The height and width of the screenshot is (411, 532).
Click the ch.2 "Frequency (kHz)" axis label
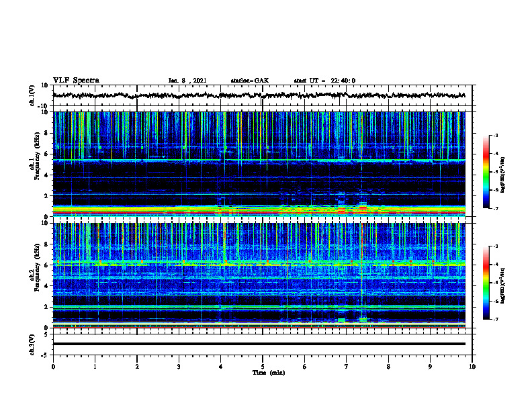[38, 267]
